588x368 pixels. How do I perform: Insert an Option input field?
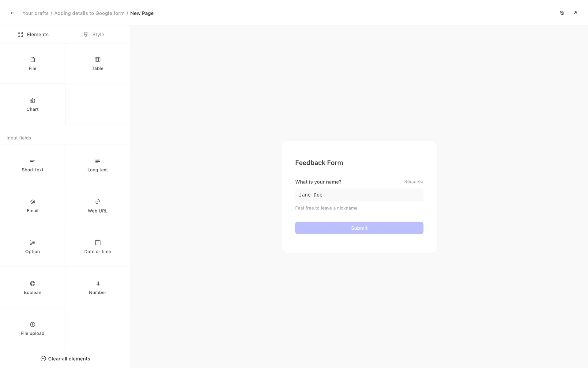(x=32, y=247)
